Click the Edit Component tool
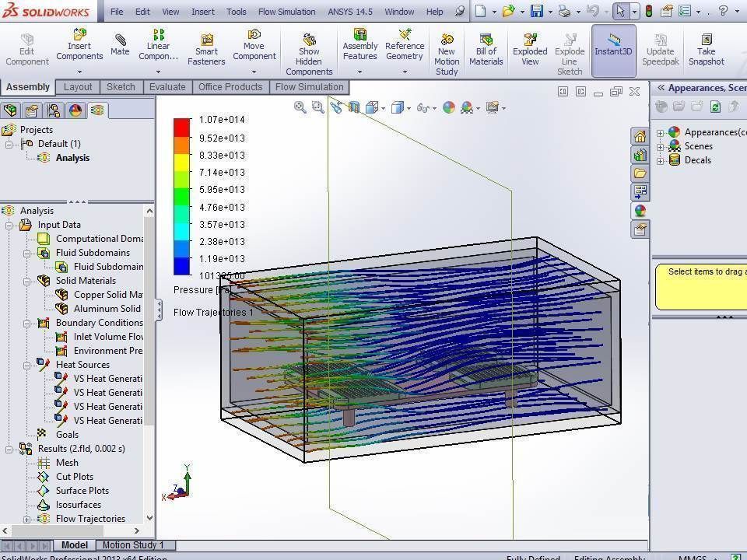747x560 pixels. [x=27, y=50]
